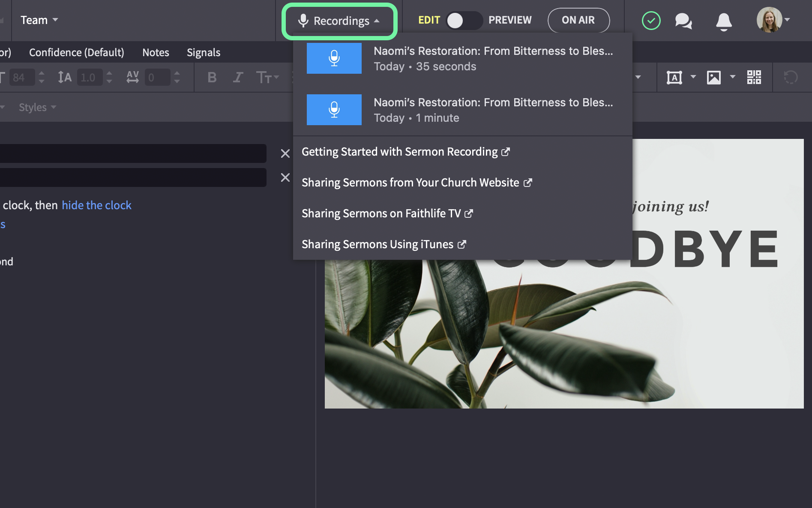Screen dimensions: 812x508
Task: Expand the Team dropdown
Action: tap(39, 20)
